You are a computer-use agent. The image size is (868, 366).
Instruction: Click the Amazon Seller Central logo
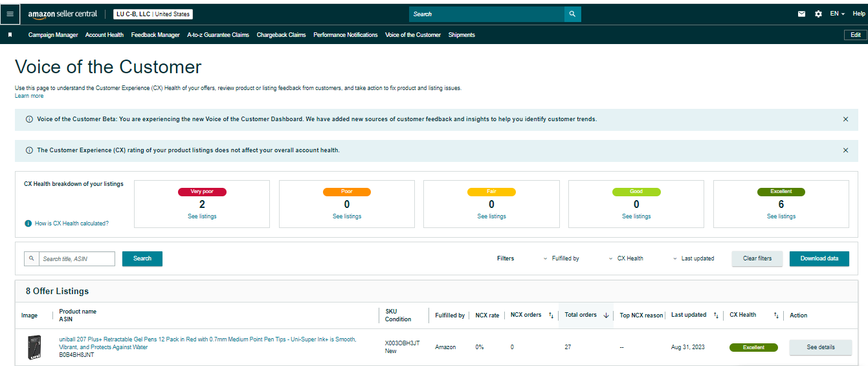pyautogui.click(x=63, y=14)
